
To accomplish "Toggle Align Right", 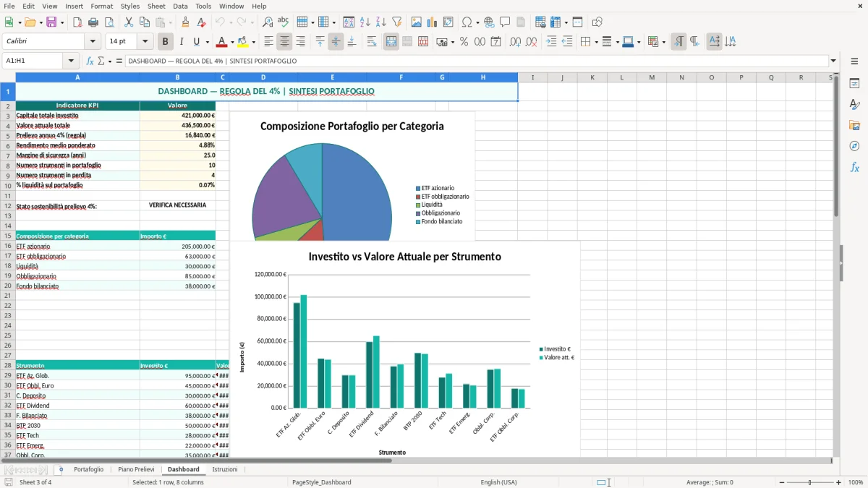I will pyautogui.click(x=301, y=42).
